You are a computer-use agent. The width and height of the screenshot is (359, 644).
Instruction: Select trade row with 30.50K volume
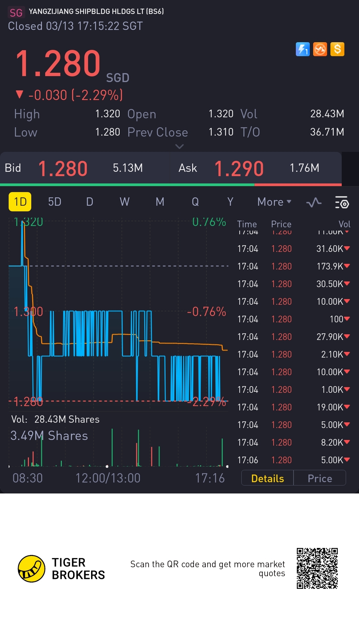pyautogui.click(x=294, y=284)
